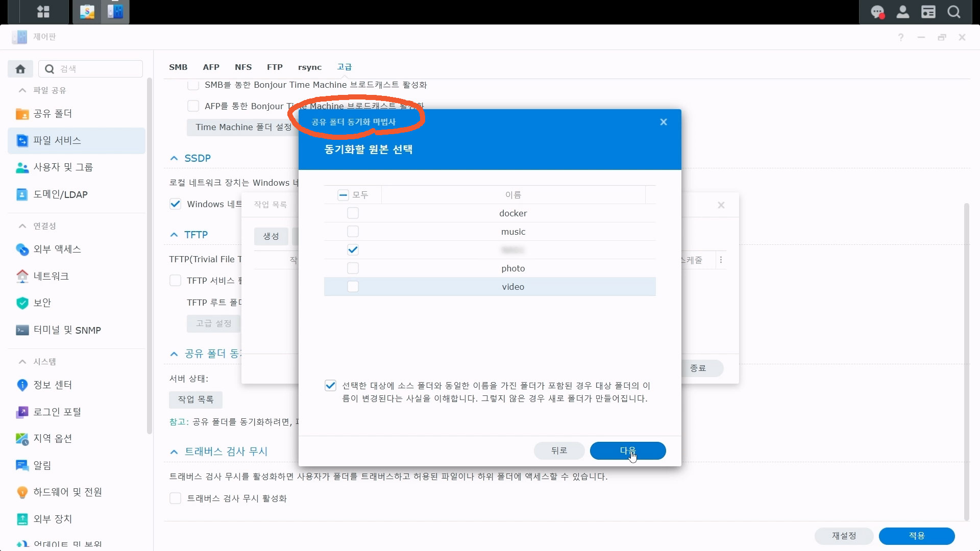
Task: Switch to the SMB tab
Action: [x=178, y=67]
